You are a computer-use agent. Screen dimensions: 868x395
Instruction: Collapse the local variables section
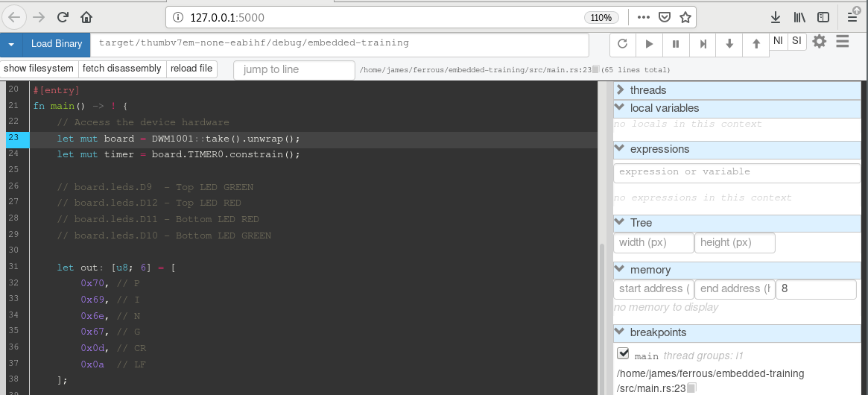tap(620, 108)
